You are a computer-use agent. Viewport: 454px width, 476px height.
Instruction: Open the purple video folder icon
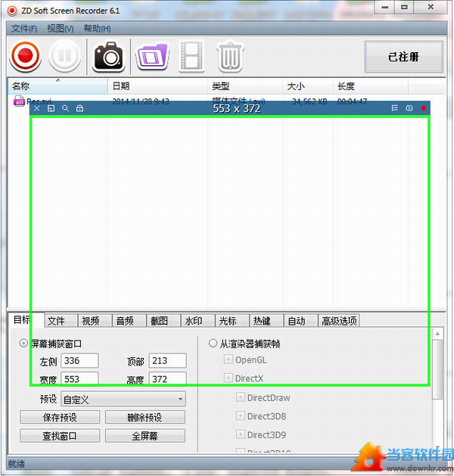152,57
